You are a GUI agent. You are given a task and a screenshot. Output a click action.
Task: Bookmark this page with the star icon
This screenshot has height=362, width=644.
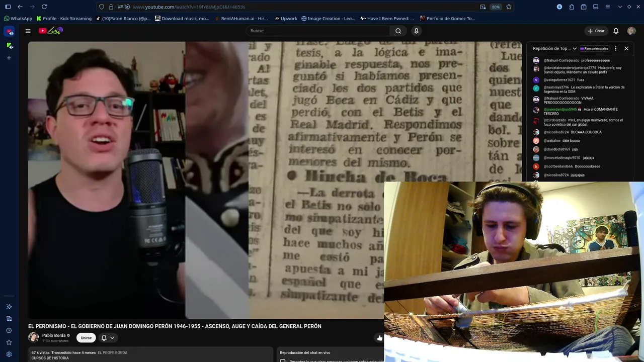pyautogui.click(x=509, y=7)
